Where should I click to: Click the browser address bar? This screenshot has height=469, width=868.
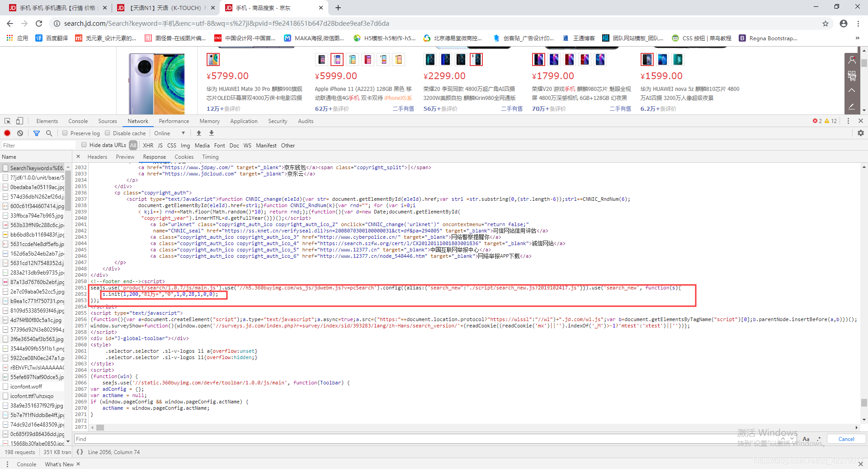[x=434, y=24]
